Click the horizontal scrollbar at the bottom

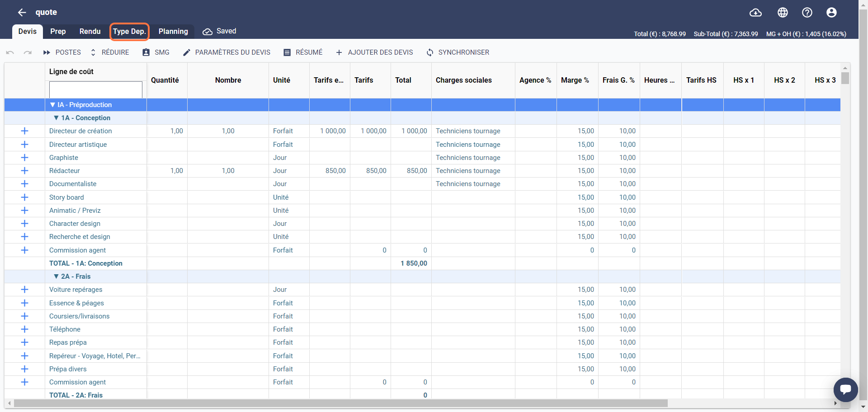coord(341,403)
